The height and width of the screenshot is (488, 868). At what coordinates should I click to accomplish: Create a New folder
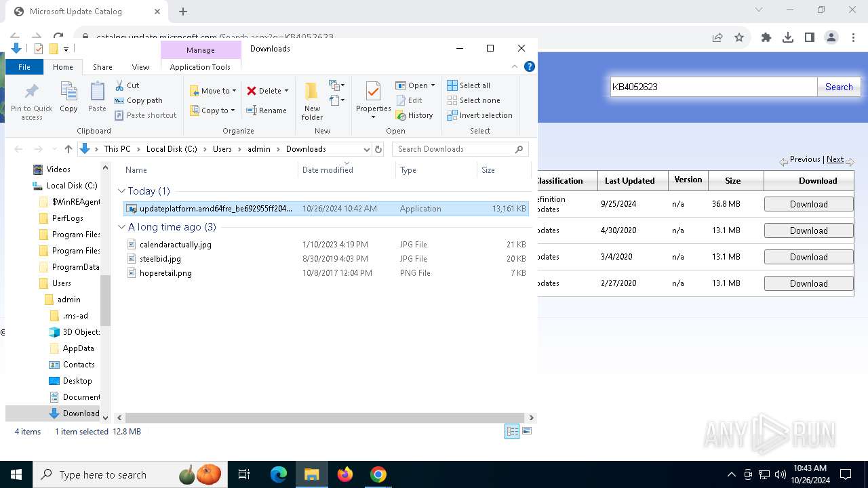[x=312, y=100]
